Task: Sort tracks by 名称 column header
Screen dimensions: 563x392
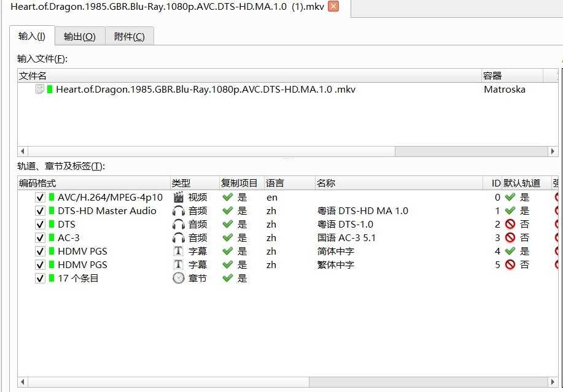Action: tap(399, 183)
